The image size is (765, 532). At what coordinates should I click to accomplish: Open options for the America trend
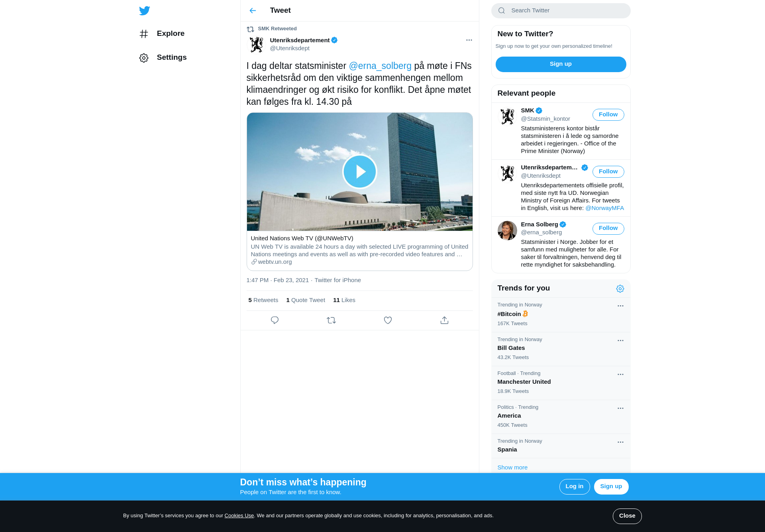620,408
